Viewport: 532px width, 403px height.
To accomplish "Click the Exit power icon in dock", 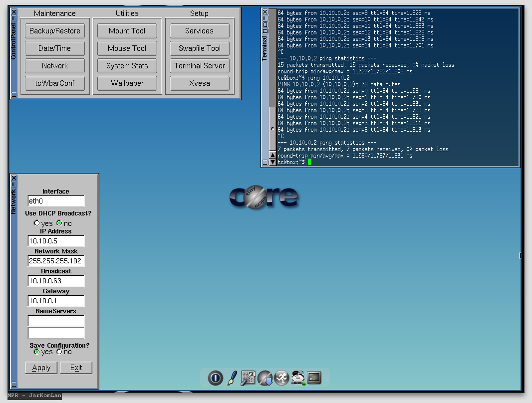I will (216, 378).
